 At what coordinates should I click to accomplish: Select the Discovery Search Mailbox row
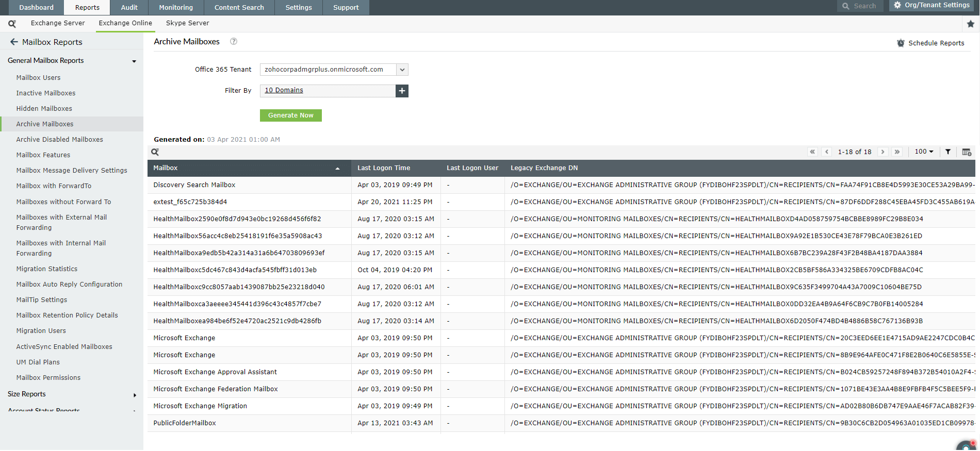(x=561, y=185)
